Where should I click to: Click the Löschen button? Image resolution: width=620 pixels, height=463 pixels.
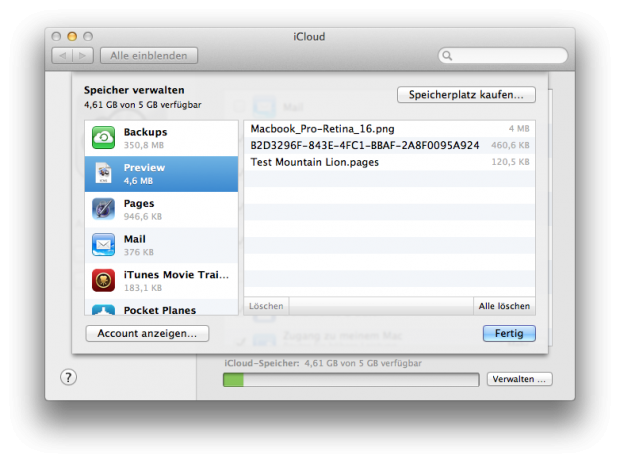click(266, 306)
